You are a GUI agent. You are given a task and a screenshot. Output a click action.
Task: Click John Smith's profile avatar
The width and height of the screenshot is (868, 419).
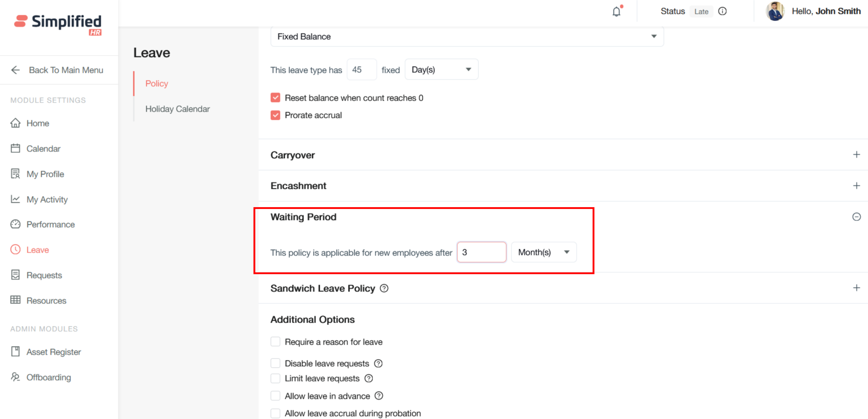click(775, 12)
